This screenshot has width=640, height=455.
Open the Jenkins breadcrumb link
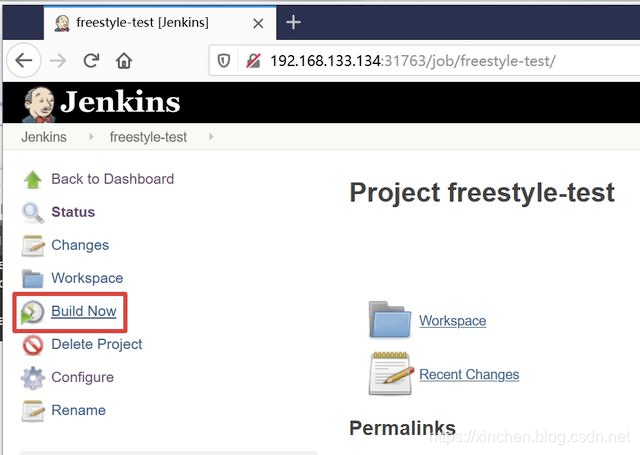pyautogui.click(x=44, y=137)
